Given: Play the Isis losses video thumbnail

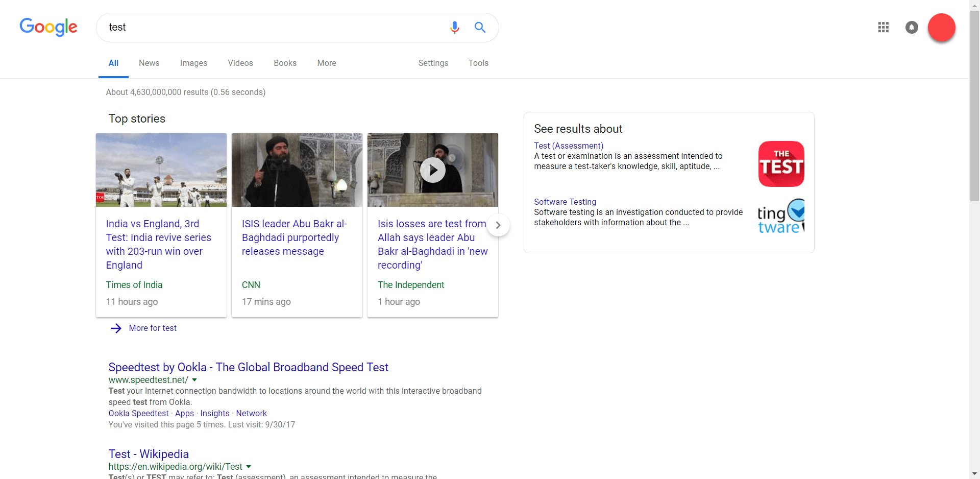Looking at the screenshot, I should click(x=433, y=170).
